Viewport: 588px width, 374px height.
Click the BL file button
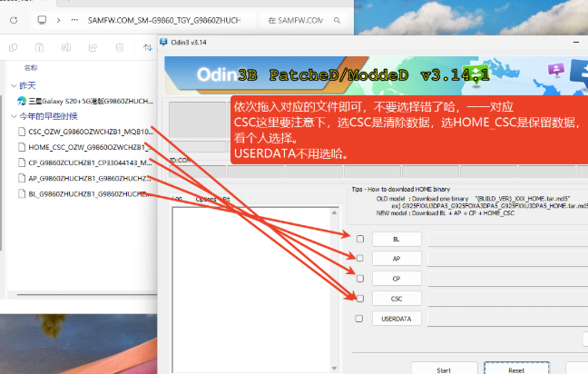coord(397,240)
